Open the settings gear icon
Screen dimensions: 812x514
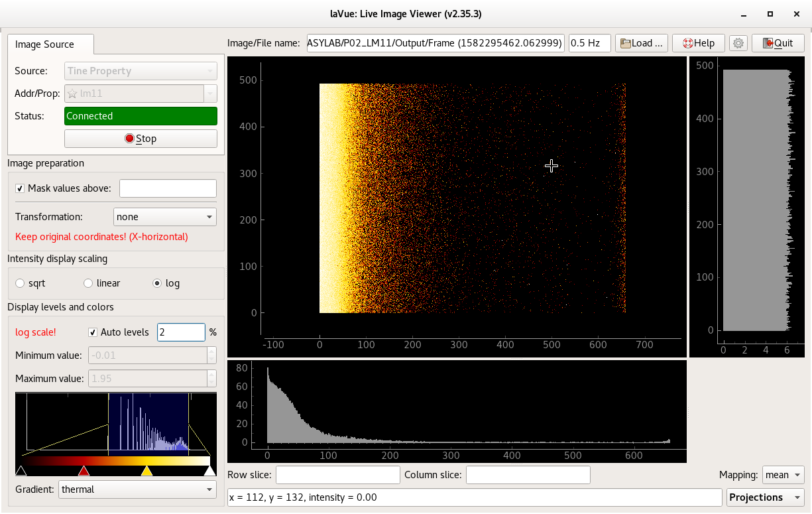[x=738, y=43]
